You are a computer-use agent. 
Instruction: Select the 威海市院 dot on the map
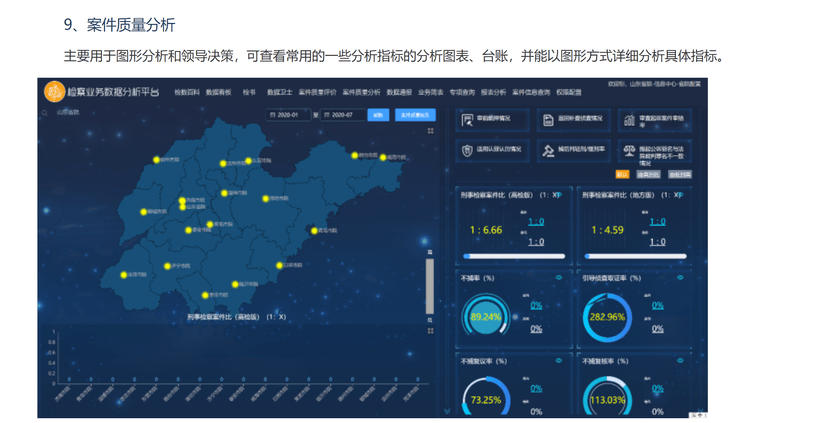(383, 157)
